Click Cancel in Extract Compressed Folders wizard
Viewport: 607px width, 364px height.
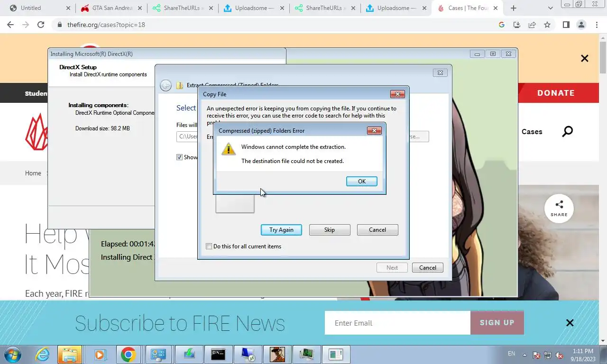pyautogui.click(x=428, y=268)
